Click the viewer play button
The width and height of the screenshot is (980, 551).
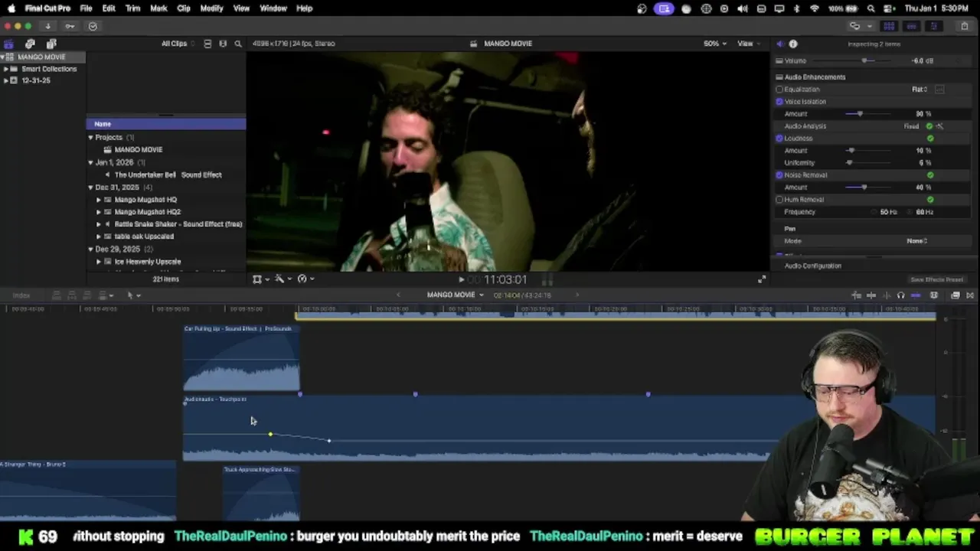pos(462,280)
